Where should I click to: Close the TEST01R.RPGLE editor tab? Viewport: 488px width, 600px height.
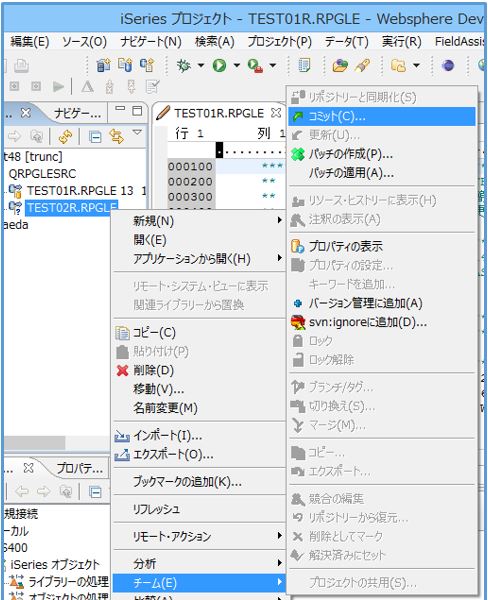tap(276, 113)
